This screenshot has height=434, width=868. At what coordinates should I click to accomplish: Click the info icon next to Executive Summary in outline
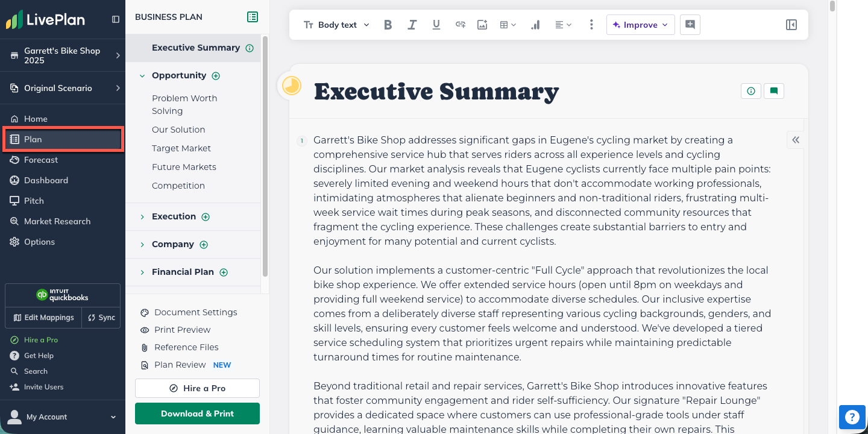(250, 48)
